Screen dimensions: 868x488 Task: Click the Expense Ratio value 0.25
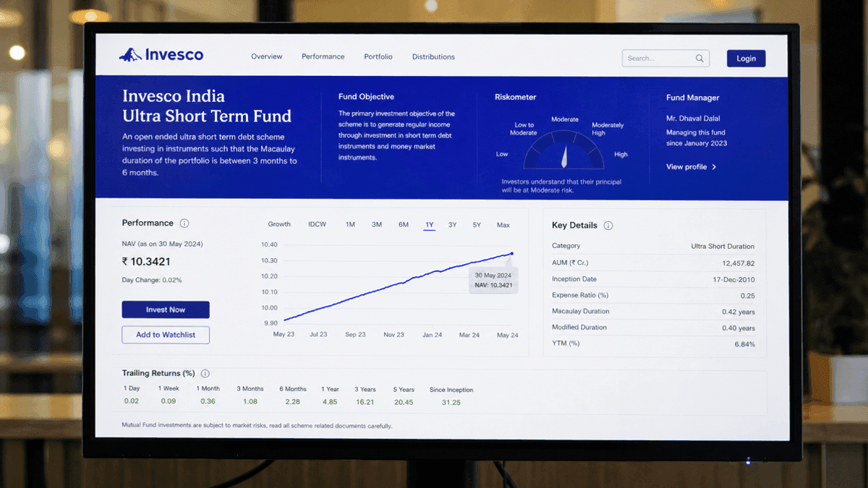pos(748,296)
